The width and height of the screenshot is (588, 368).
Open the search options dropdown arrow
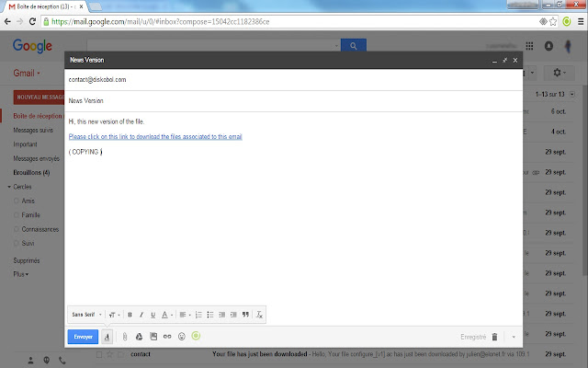pos(336,46)
